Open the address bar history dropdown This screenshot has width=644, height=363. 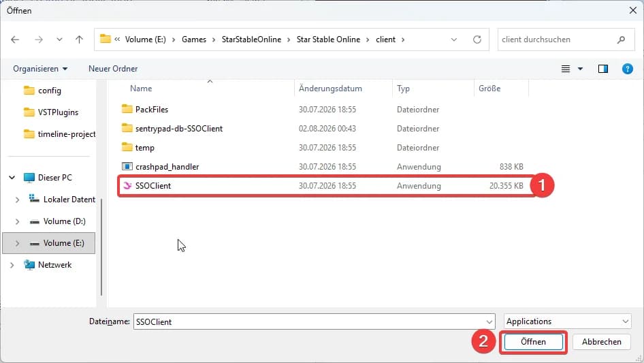pos(454,40)
